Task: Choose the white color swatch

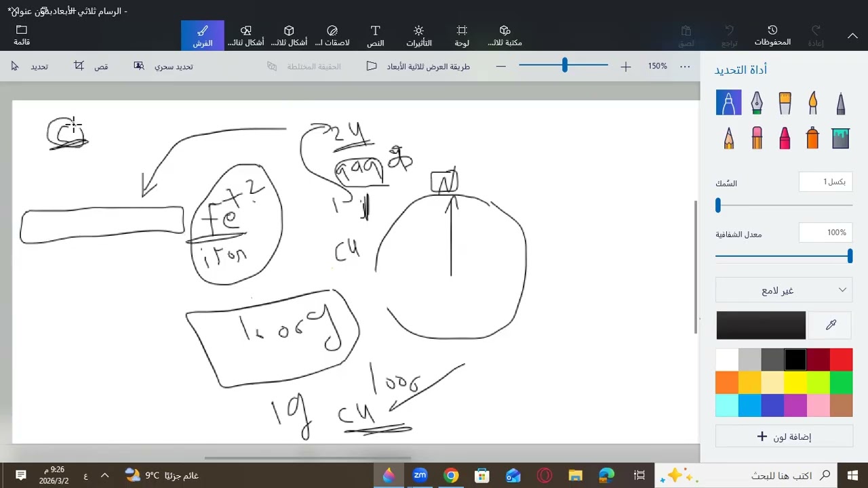Action: tap(727, 360)
